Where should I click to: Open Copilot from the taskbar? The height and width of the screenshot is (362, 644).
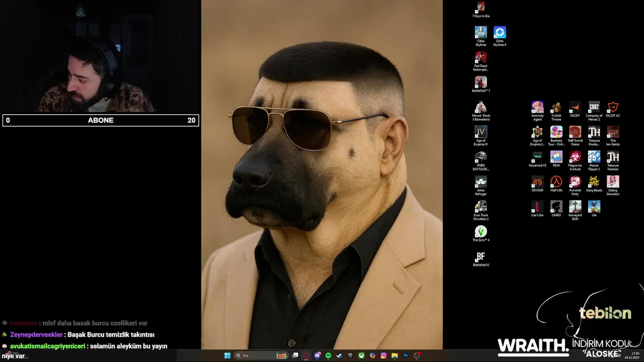(x=372, y=355)
